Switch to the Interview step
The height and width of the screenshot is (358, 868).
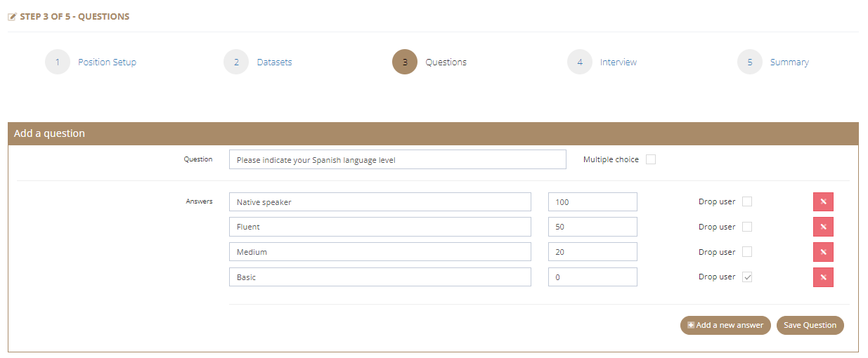618,62
